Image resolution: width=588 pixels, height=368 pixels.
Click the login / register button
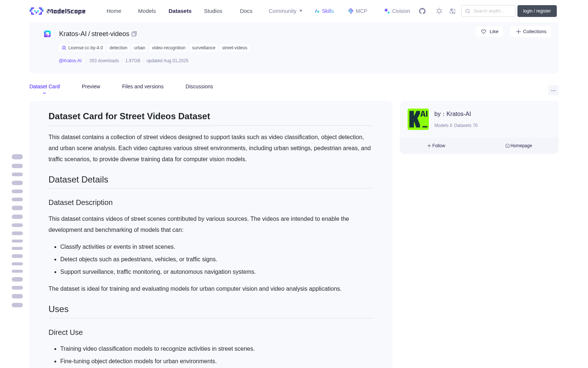(537, 11)
